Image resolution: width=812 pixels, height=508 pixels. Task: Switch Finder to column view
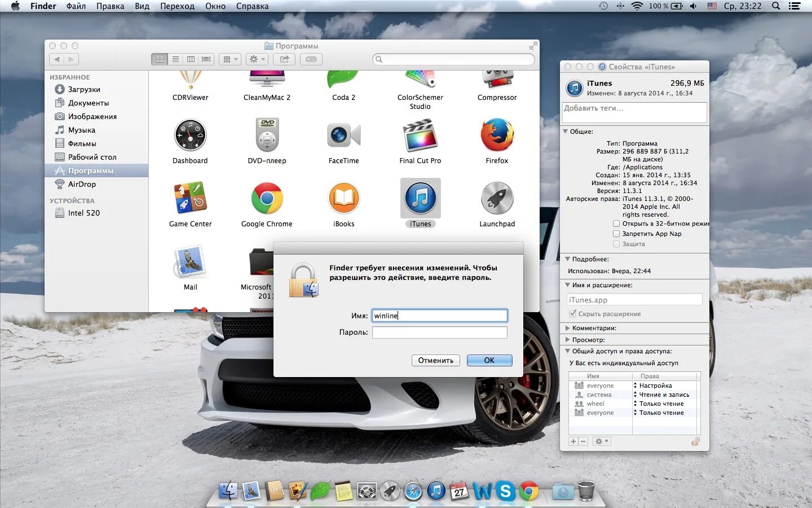(191, 59)
